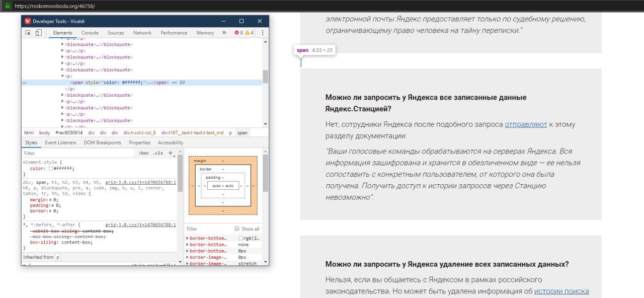Image resolution: width=644 pixels, height=298 pixels.
Task: Click the padding region label in box model
Action: (212, 178)
